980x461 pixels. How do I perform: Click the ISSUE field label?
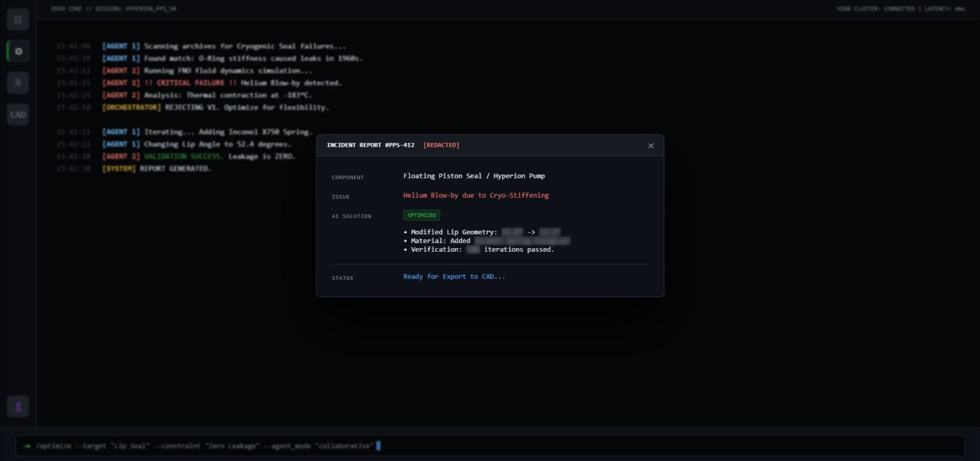click(341, 197)
